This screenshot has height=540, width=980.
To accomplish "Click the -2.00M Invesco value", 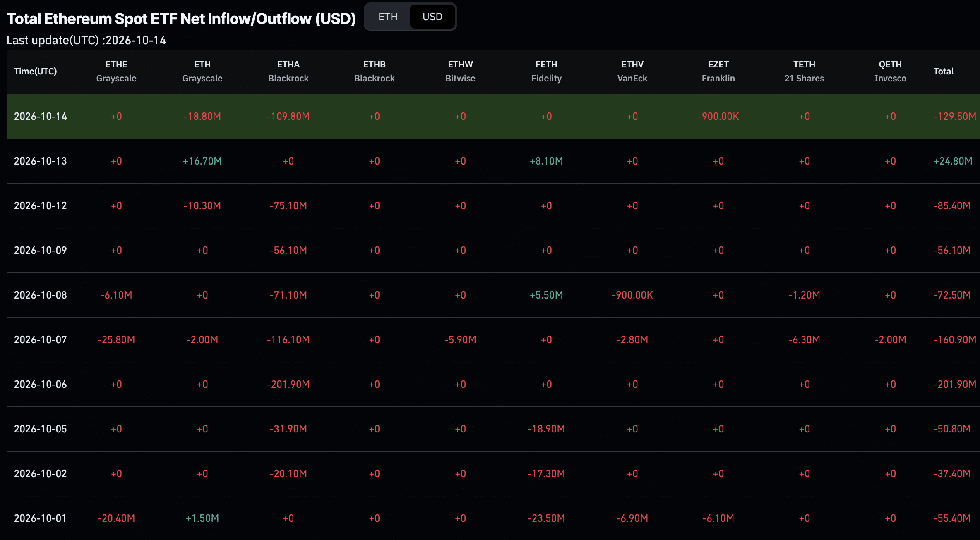I will pos(890,340).
